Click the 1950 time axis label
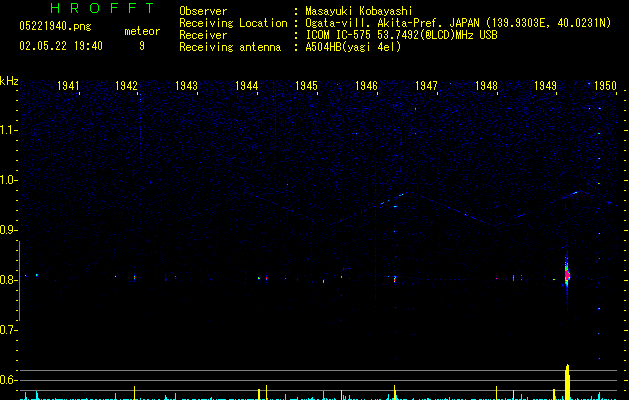The image size is (629, 400). 605,86
